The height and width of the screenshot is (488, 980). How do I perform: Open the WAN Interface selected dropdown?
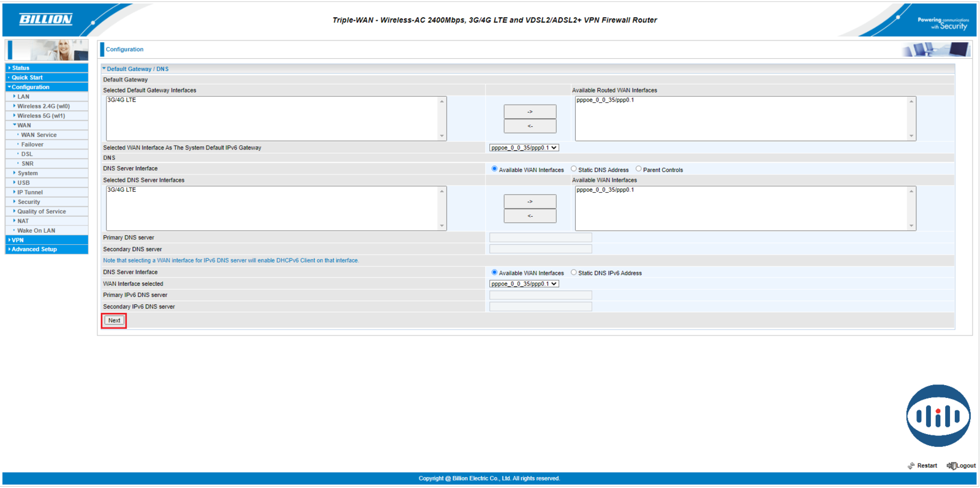coord(524,284)
